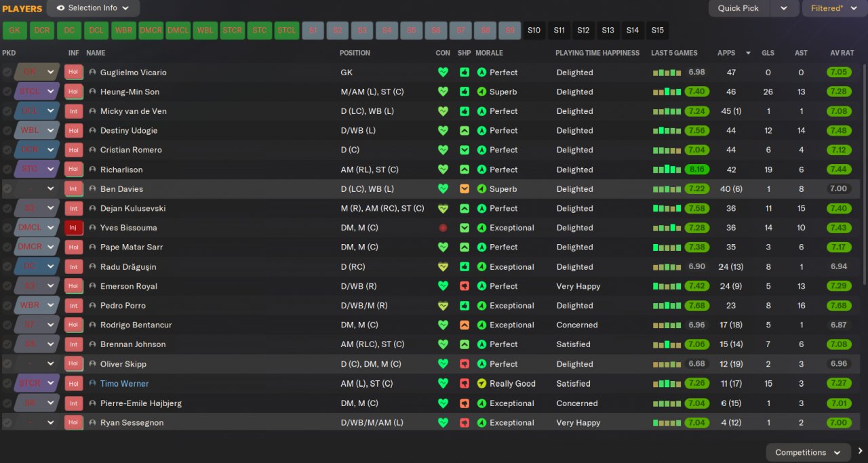Open the Competitions dropdown
The height and width of the screenshot is (463, 868).
click(808, 452)
